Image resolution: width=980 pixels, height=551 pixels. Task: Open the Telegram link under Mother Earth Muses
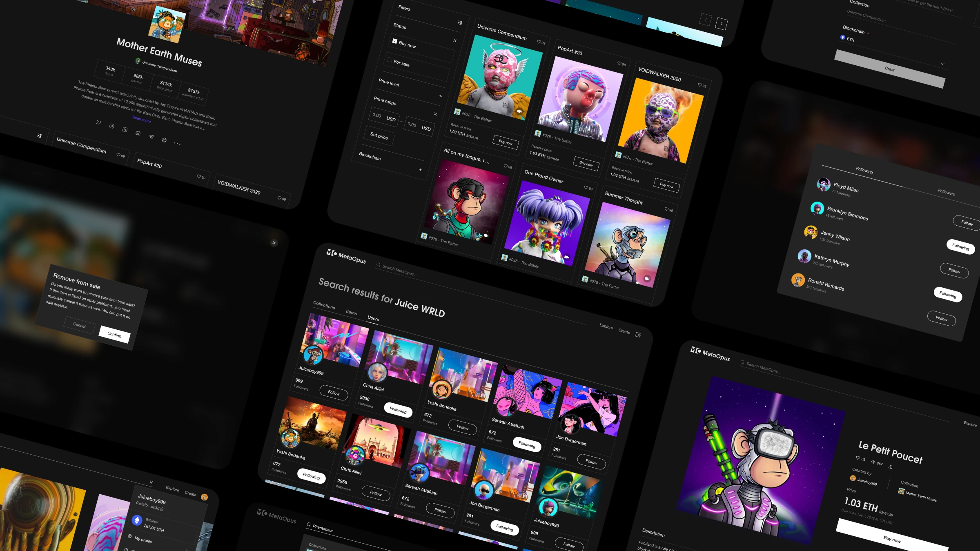(x=151, y=137)
